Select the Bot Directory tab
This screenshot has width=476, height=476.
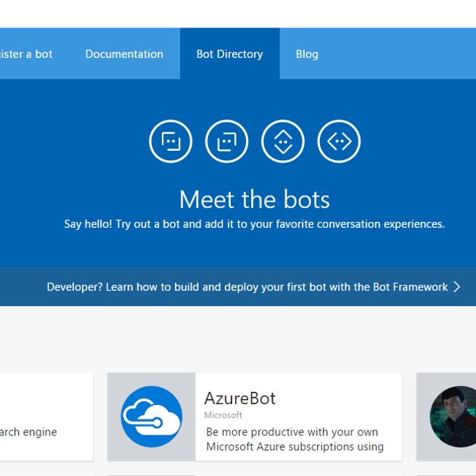point(230,54)
